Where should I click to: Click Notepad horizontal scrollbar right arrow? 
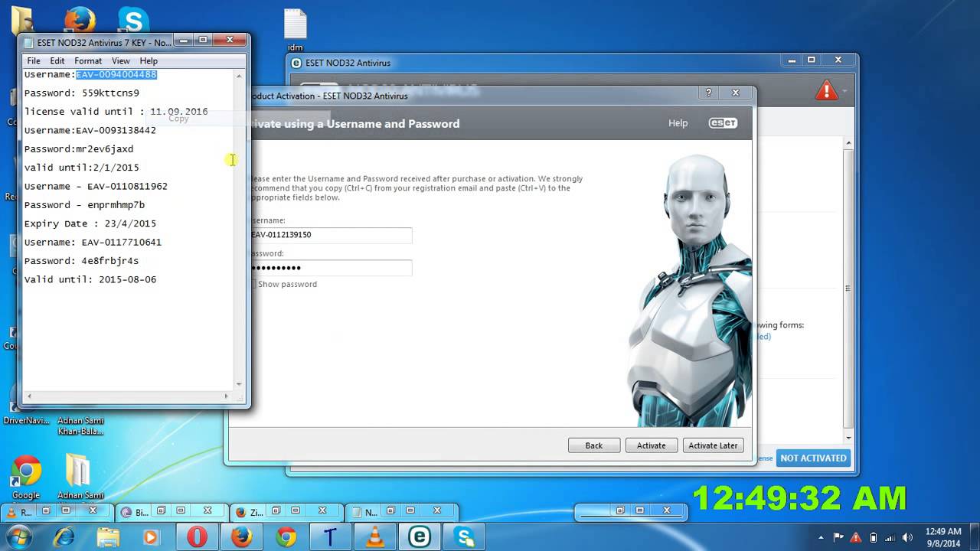pyautogui.click(x=227, y=396)
